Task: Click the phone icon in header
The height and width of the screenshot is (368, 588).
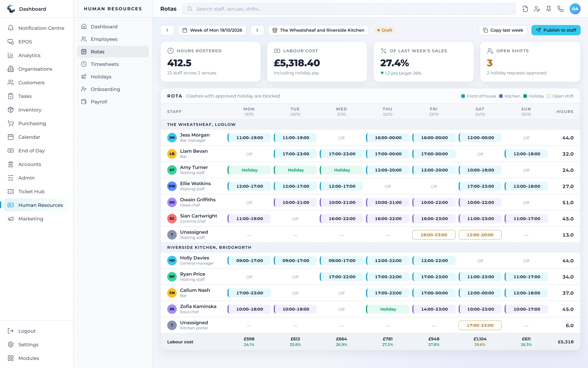Action: pyautogui.click(x=560, y=9)
